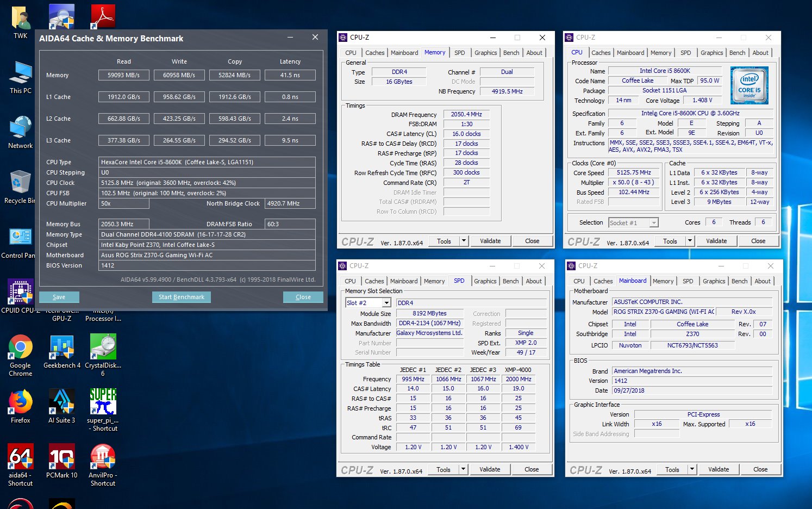Open the Mainboard tab in the CPU-Z CPU window
Viewport: 812px width, 509px height.
click(x=630, y=53)
